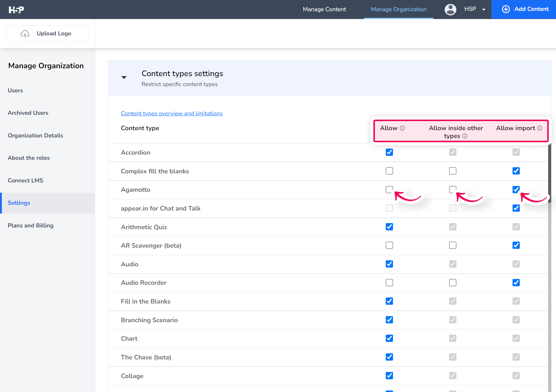Uncheck Allow import for appear.in Chat and Talk
556x392 pixels.
(x=516, y=208)
